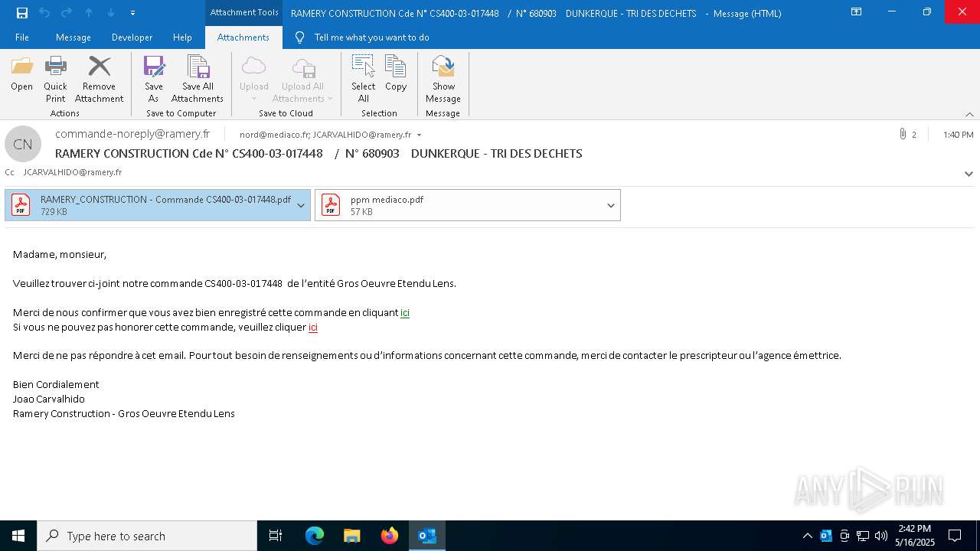Save attachment with Save As
The width and height of the screenshot is (980, 551).
pos(154,79)
